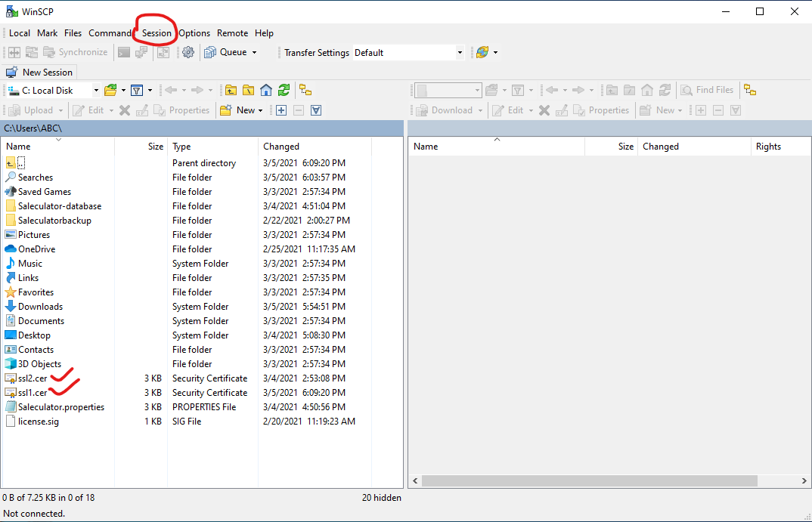Go to local home directory icon
Screen dimensions: 812x522
coord(266,91)
